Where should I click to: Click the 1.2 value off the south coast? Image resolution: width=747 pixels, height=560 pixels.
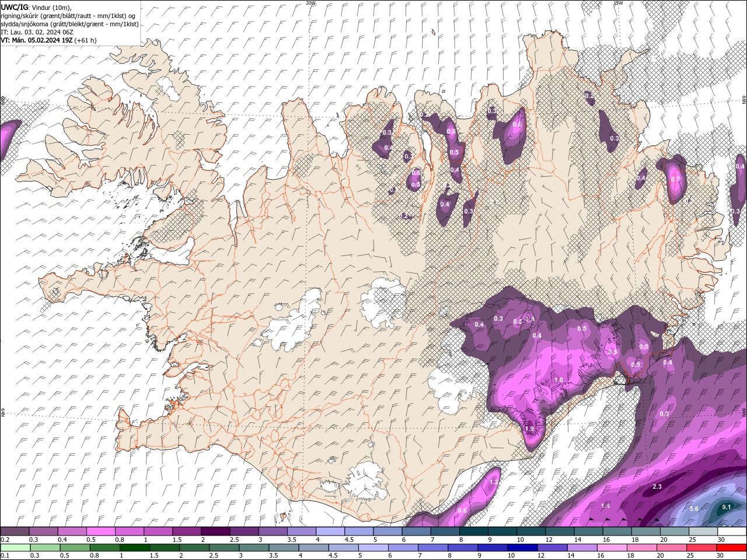coord(494,482)
